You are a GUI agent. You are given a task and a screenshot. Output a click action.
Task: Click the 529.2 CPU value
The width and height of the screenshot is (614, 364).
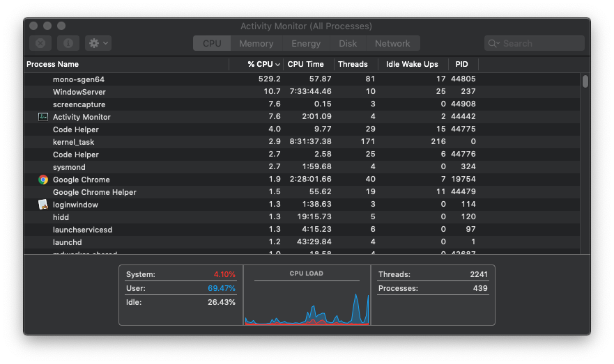(x=270, y=79)
